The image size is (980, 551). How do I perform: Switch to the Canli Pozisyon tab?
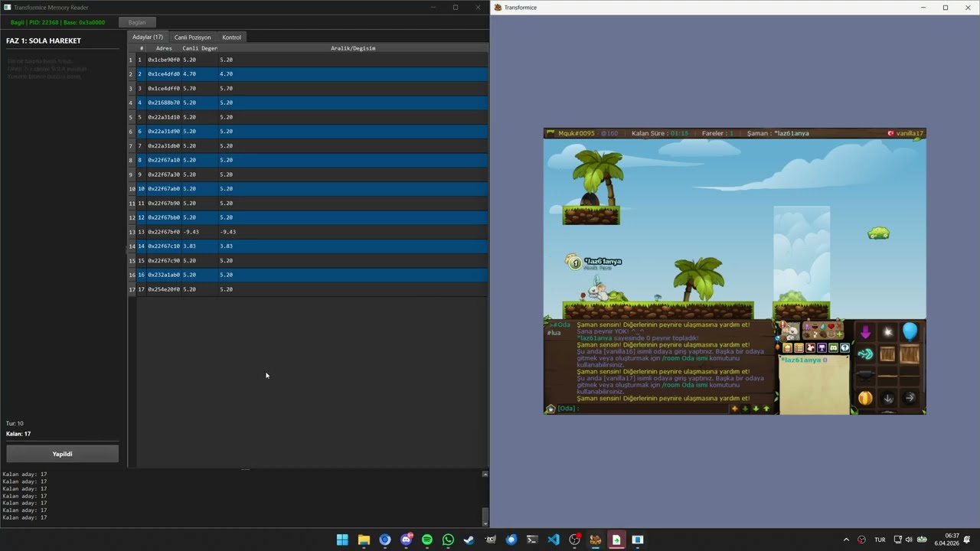click(192, 37)
